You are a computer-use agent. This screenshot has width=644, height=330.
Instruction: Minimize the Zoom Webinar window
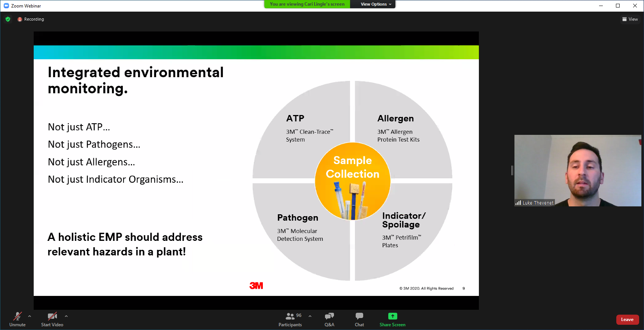tap(601, 6)
